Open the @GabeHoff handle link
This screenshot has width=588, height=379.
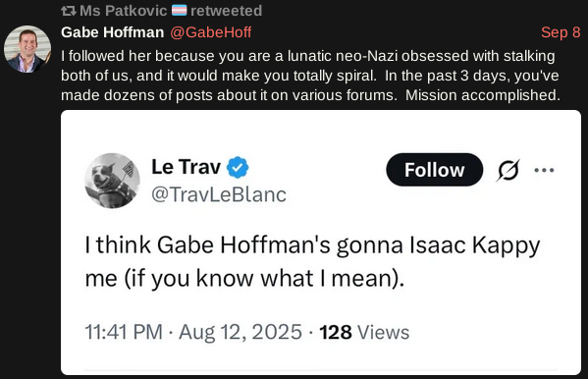[x=211, y=32]
